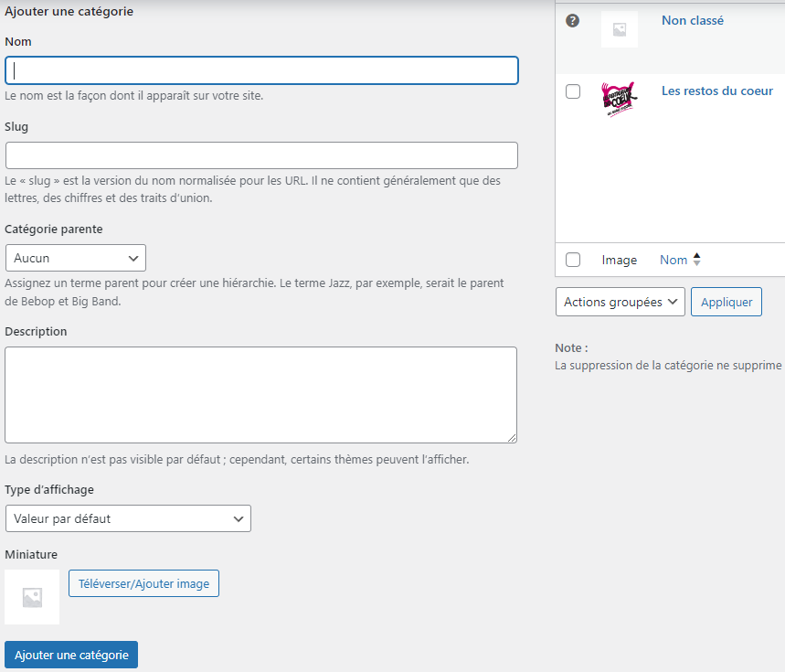Click the Nom column header

click(x=674, y=260)
